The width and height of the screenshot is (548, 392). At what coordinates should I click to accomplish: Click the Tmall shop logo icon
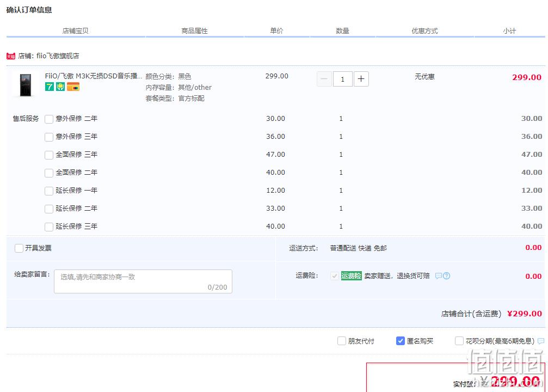pyautogui.click(x=11, y=56)
